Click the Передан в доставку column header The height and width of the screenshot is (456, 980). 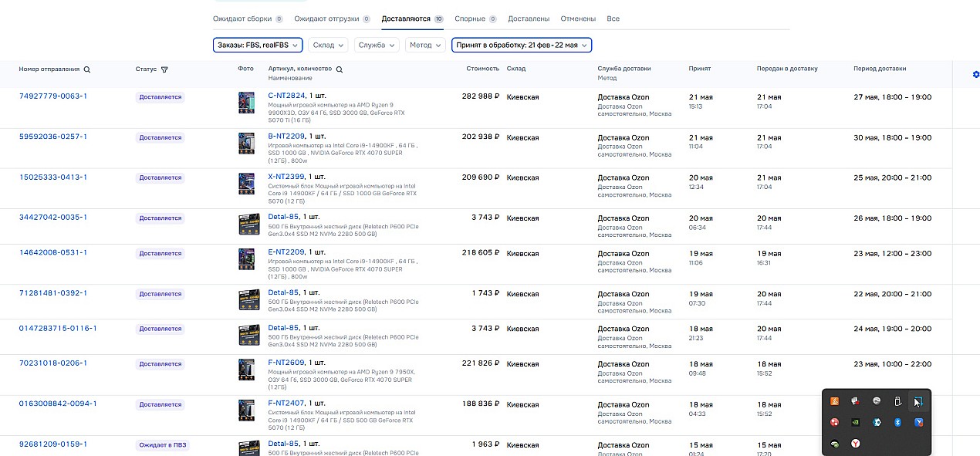(x=787, y=69)
